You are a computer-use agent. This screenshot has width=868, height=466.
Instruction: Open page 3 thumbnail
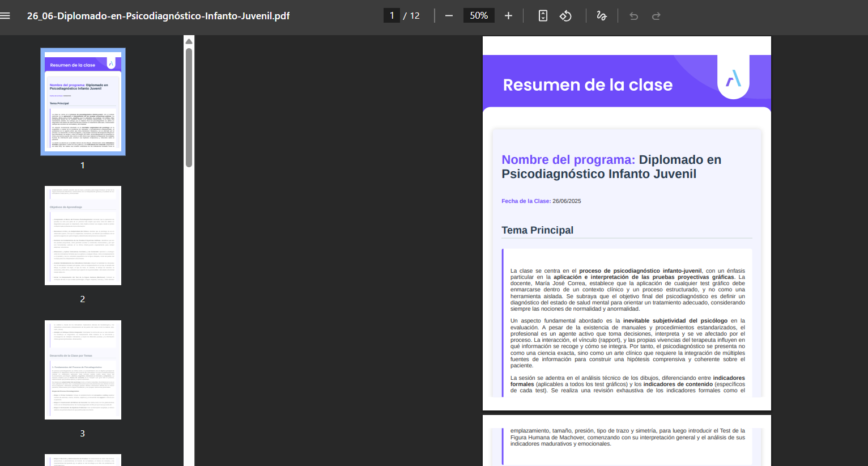83,370
